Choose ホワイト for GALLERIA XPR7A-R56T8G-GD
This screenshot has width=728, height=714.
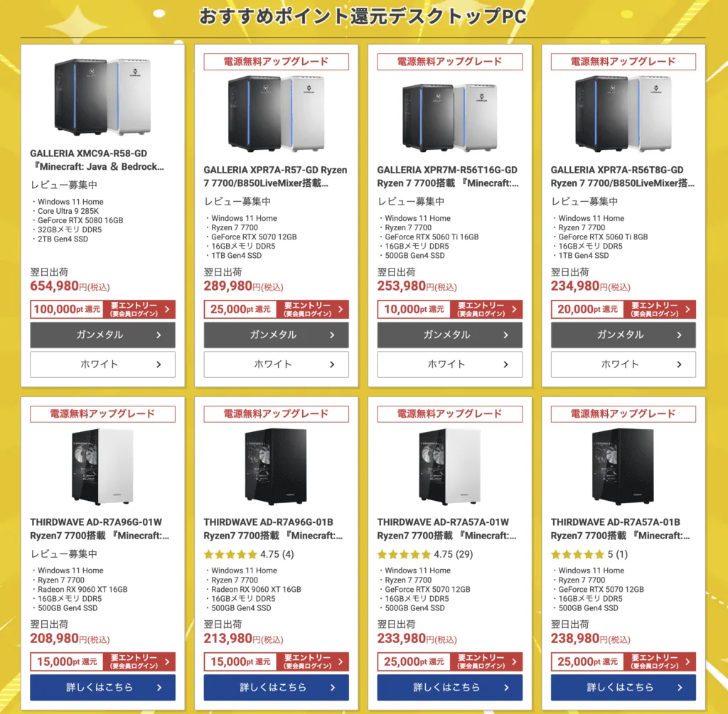click(623, 364)
